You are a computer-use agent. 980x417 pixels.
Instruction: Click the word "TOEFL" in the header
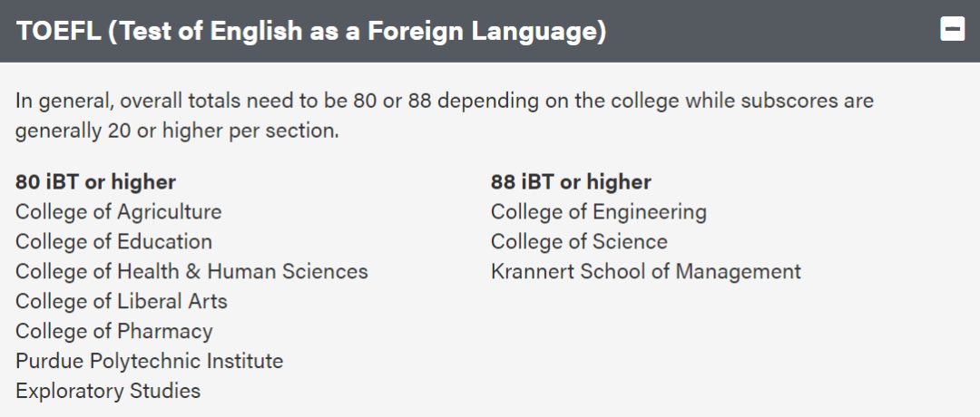tap(58, 31)
